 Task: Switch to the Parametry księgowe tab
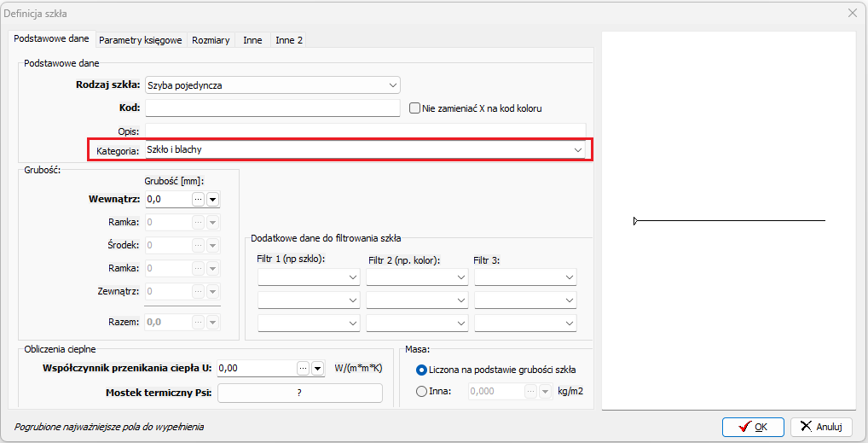point(141,40)
